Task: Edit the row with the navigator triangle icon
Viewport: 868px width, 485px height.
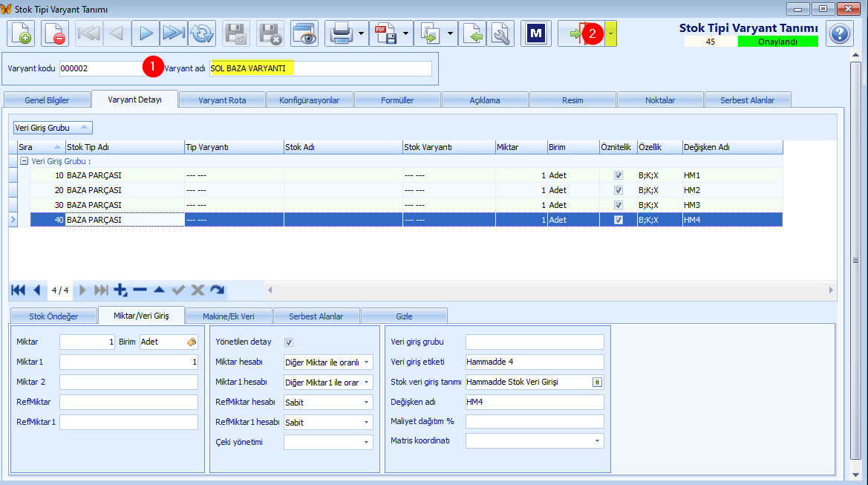Action: pos(159,290)
